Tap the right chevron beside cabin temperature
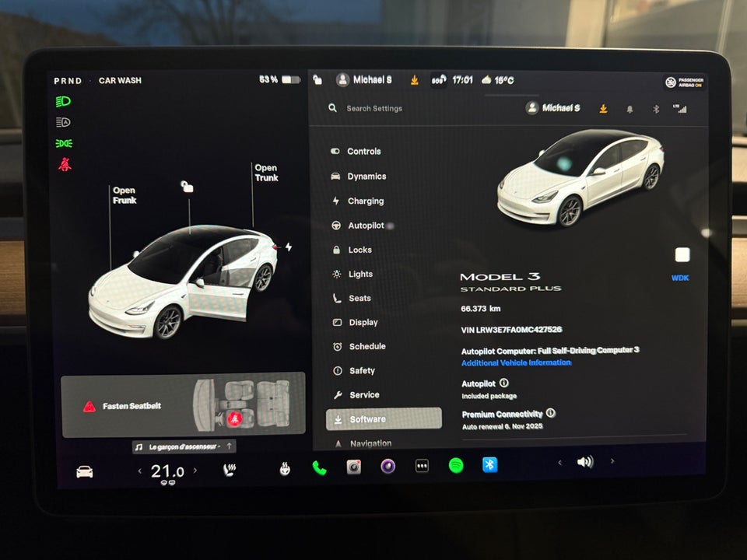Image resolution: width=747 pixels, height=560 pixels. coord(193,471)
